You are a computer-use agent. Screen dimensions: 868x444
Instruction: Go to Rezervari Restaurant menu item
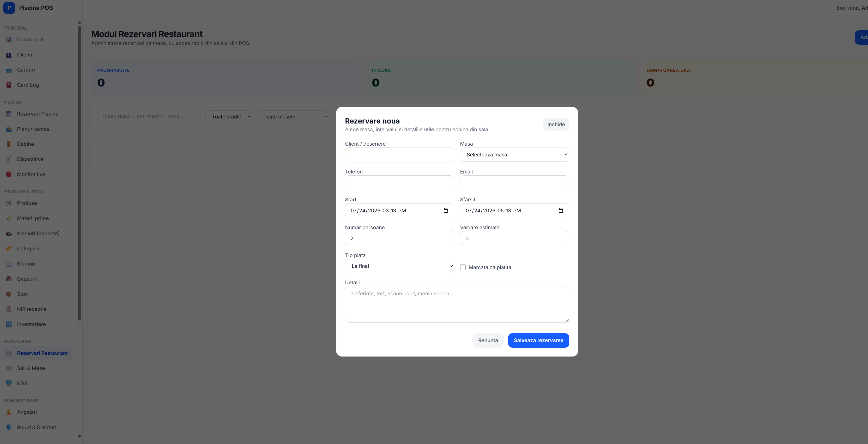pos(36,353)
